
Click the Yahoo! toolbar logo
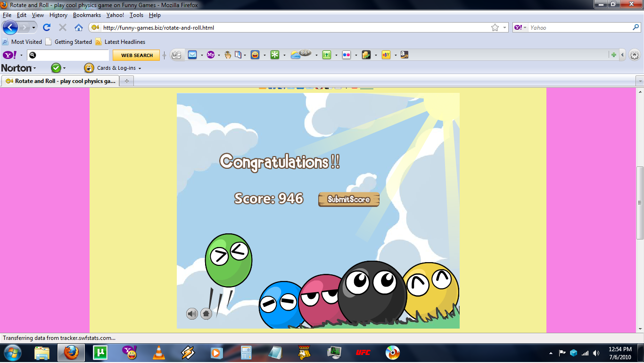click(9, 55)
